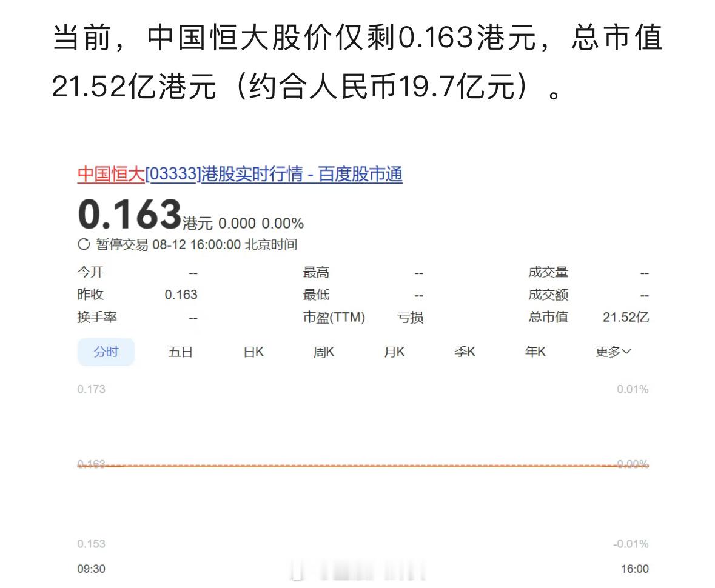Click the 最低 label
The height and width of the screenshot is (588, 715).
tap(316, 295)
